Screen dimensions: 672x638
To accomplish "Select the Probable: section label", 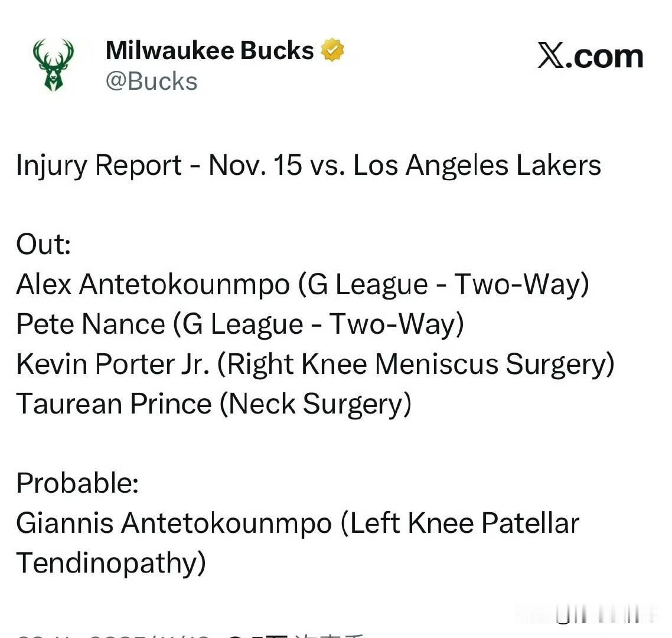I will pyautogui.click(x=77, y=483).
